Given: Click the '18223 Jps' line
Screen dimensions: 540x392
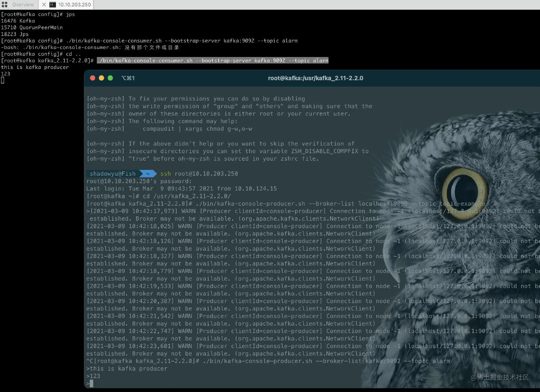Looking at the screenshot, I should pos(15,34).
